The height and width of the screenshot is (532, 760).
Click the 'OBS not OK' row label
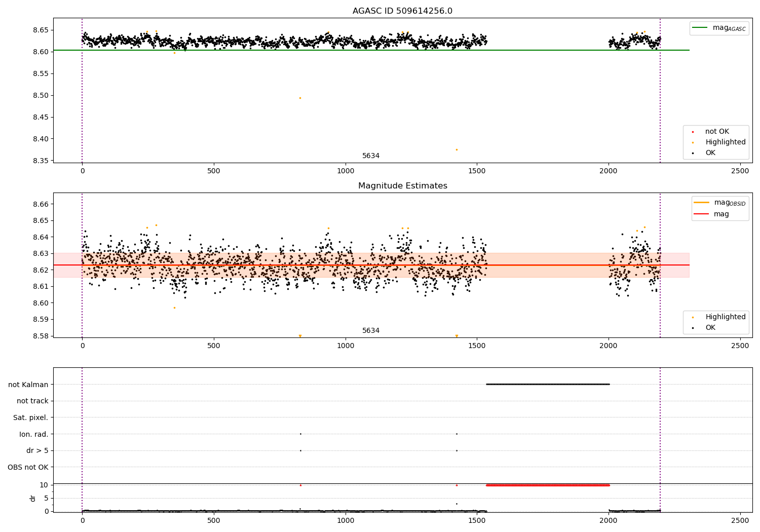pyautogui.click(x=28, y=467)
